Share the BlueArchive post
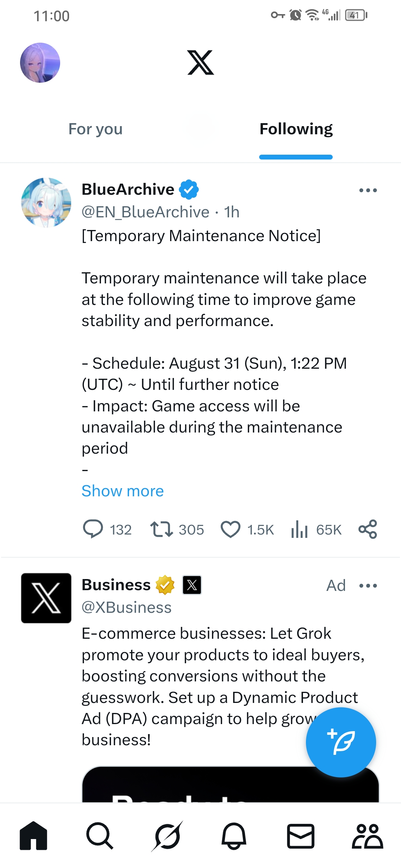401x868 pixels. point(368,529)
